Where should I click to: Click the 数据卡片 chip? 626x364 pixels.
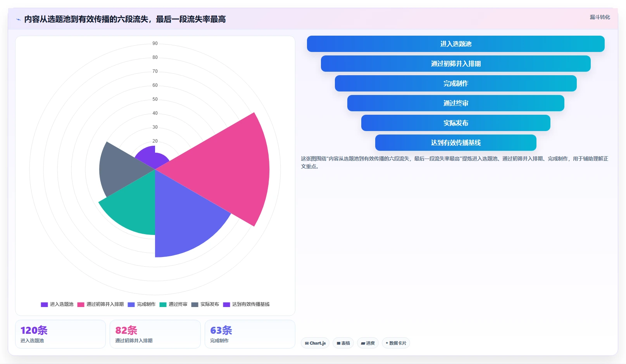pos(396,343)
